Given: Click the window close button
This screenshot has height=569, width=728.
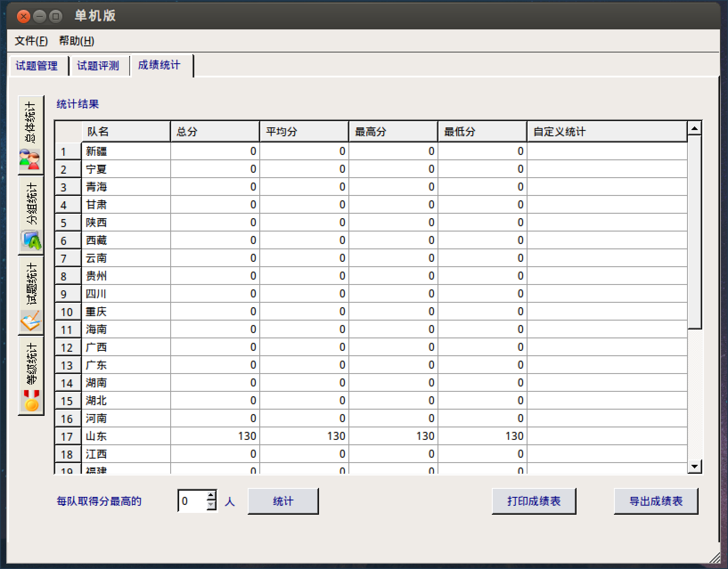Looking at the screenshot, I should (x=24, y=16).
